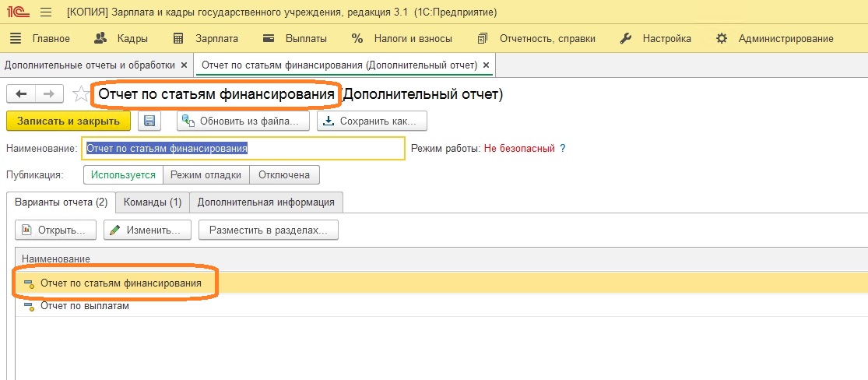868x380 pixels.
Task: Open the hamburger main menu icon
Action: tap(46, 12)
